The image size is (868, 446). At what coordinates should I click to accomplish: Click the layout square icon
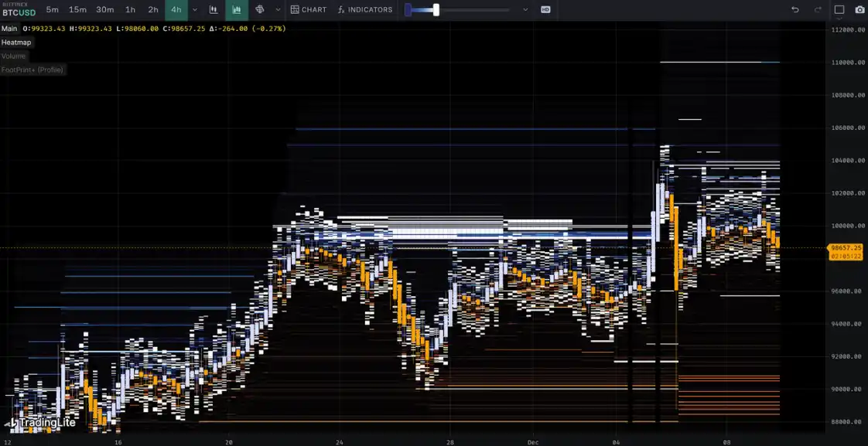pos(839,10)
